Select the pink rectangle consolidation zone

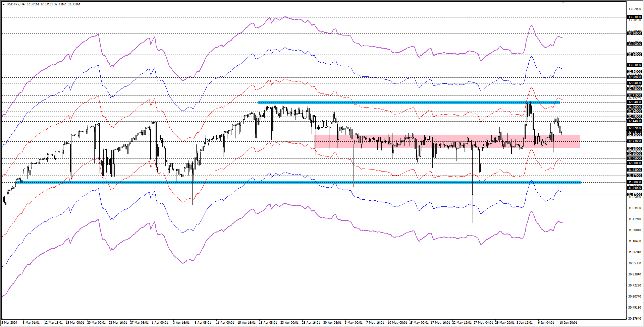447,141
